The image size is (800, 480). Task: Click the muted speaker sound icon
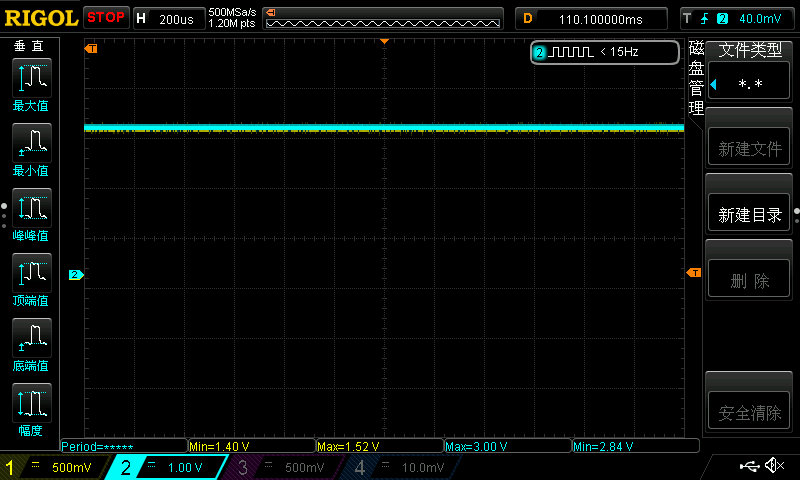click(774, 465)
